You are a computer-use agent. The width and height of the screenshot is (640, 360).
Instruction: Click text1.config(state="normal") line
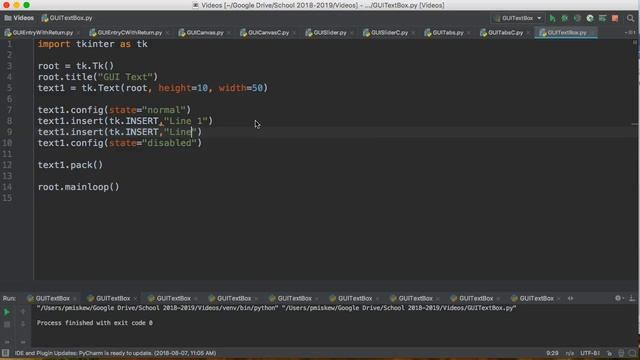pyautogui.click(x=114, y=110)
